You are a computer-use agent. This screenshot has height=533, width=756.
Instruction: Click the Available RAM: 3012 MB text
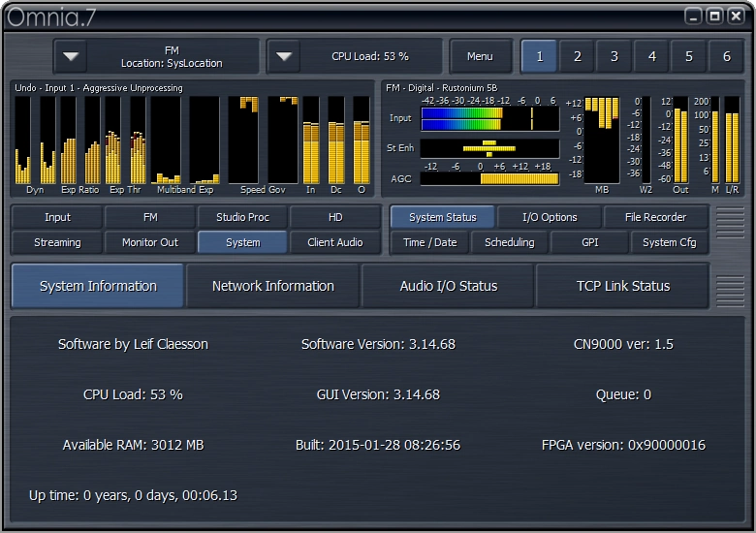tap(133, 445)
